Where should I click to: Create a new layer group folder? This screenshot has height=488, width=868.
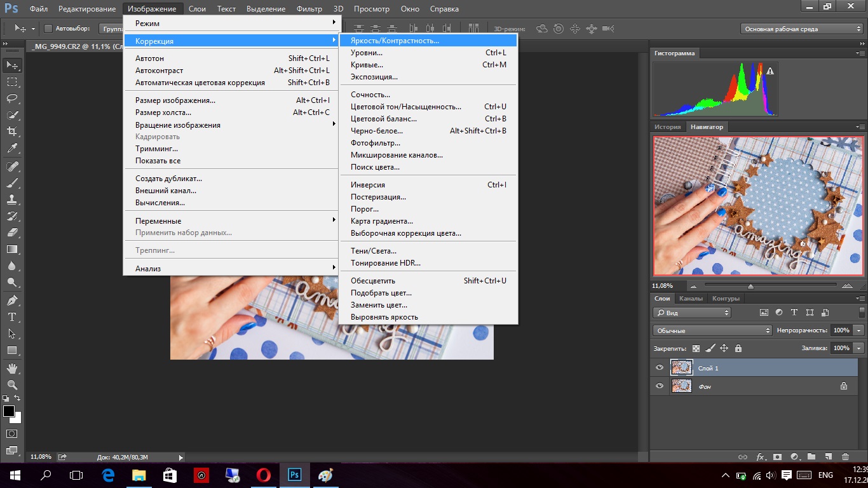point(811,457)
